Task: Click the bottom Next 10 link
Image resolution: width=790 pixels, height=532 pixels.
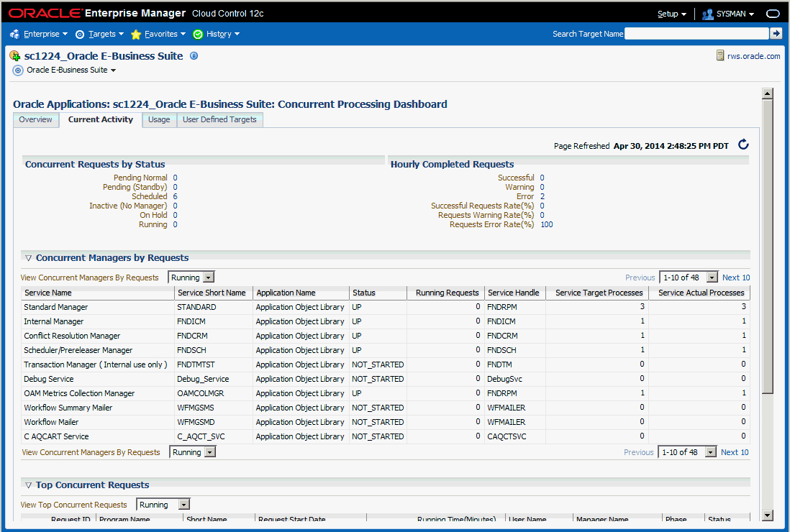Action: pos(734,452)
